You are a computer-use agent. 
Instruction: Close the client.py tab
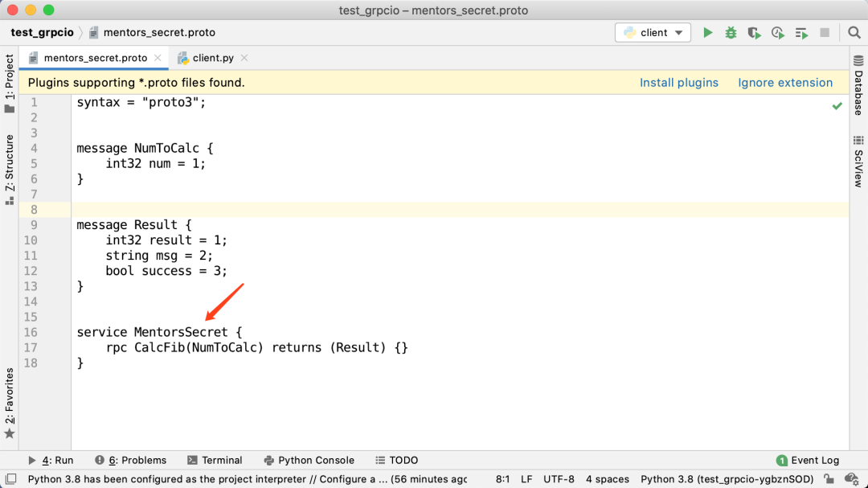click(x=244, y=58)
